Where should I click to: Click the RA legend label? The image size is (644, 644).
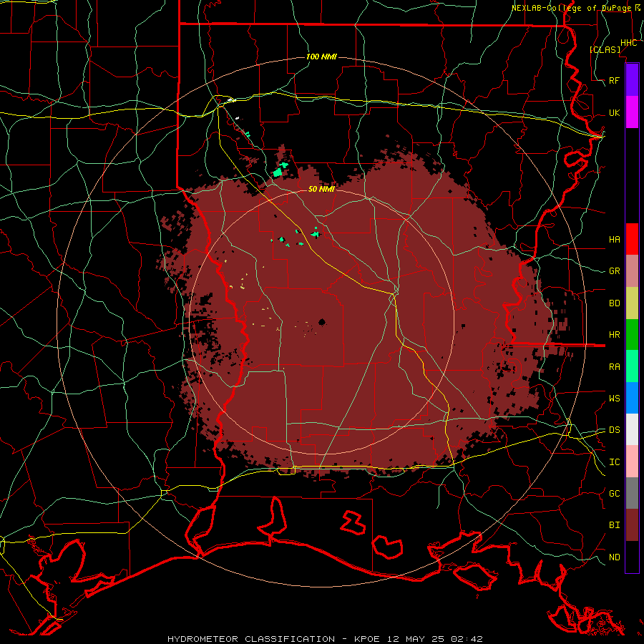pos(614,366)
